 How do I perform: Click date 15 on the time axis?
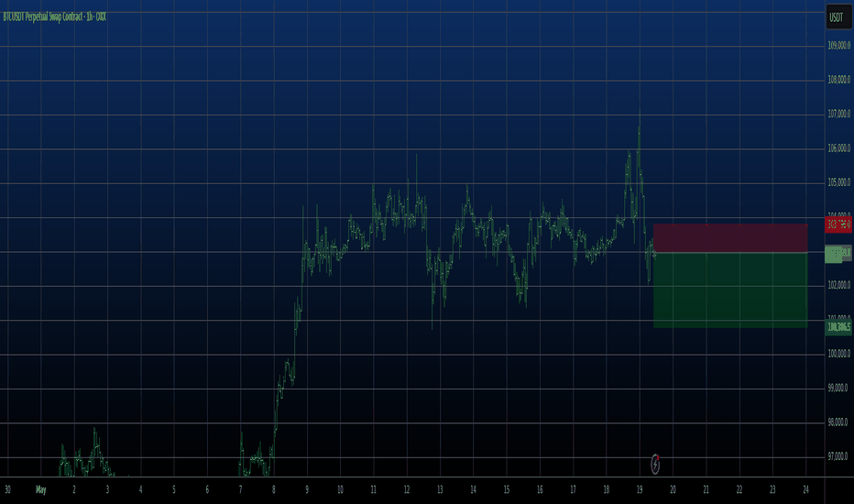coord(507,490)
